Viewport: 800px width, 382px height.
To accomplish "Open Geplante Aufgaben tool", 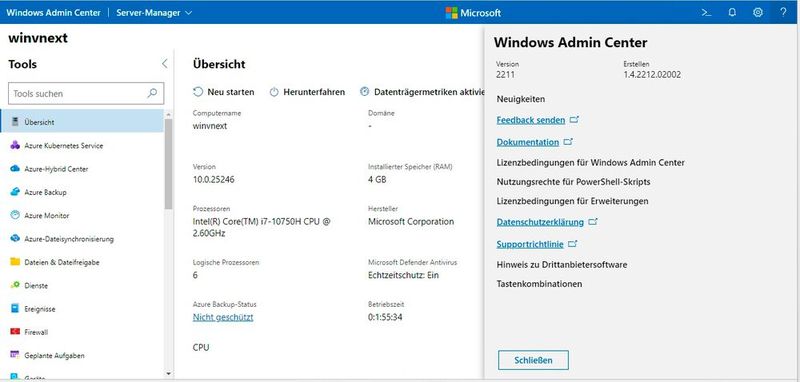I will pyautogui.click(x=82, y=355).
